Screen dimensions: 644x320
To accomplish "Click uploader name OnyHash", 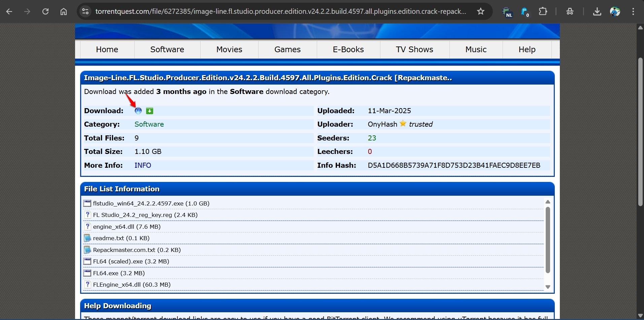I will tap(382, 124).
